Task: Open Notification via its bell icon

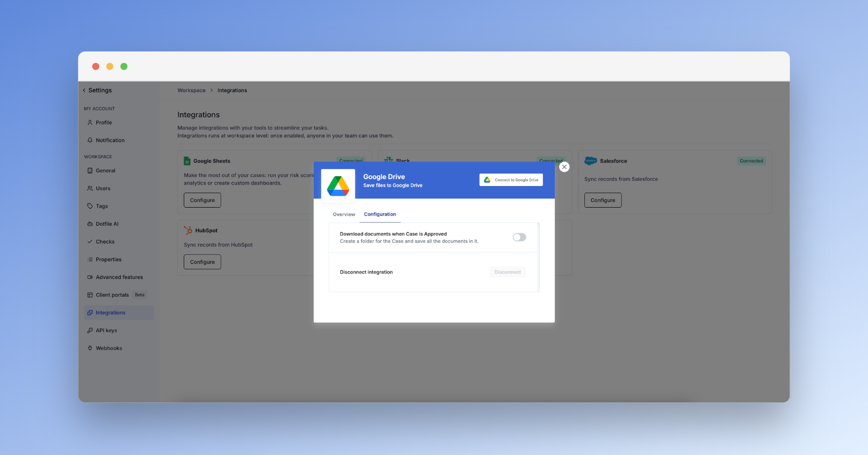Action: [x=90, y=140]
